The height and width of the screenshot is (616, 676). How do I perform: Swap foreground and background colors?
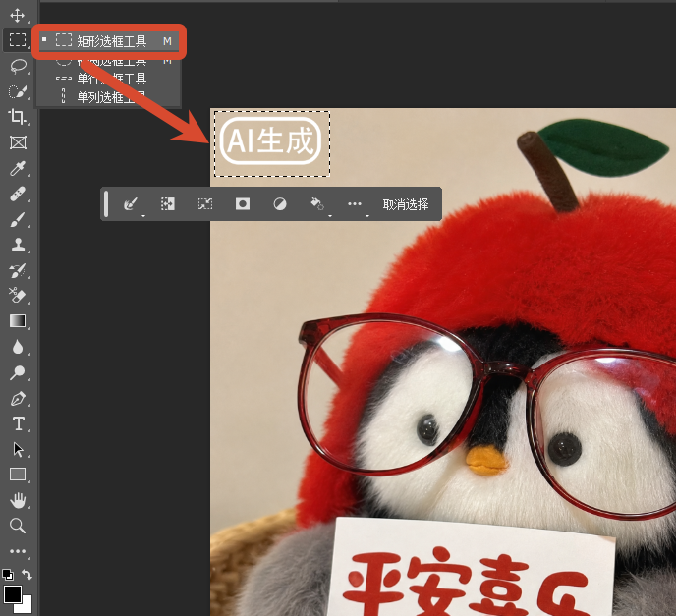tap(27, 575)
